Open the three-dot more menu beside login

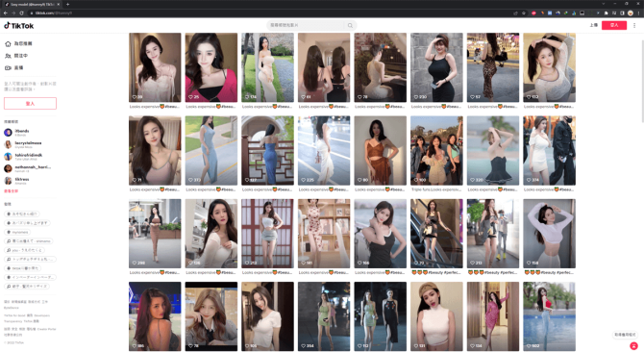[634, 25]
